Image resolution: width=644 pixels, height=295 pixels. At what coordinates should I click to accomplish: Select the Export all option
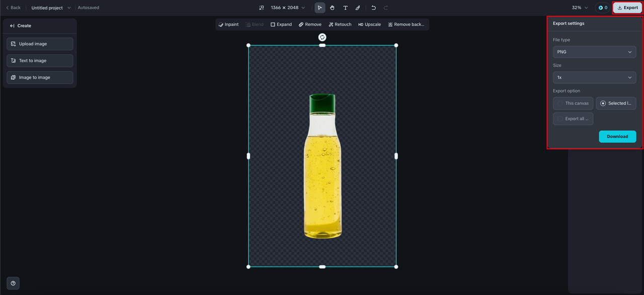coord(573,119)
